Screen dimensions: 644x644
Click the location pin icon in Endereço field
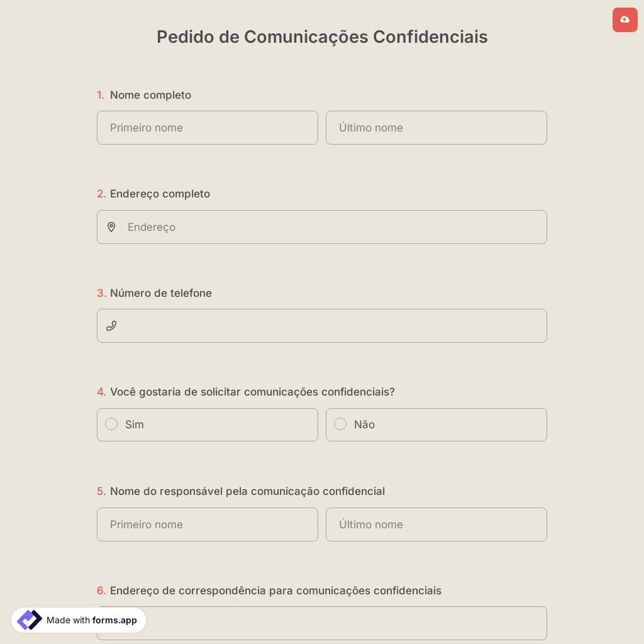point(111,227)
